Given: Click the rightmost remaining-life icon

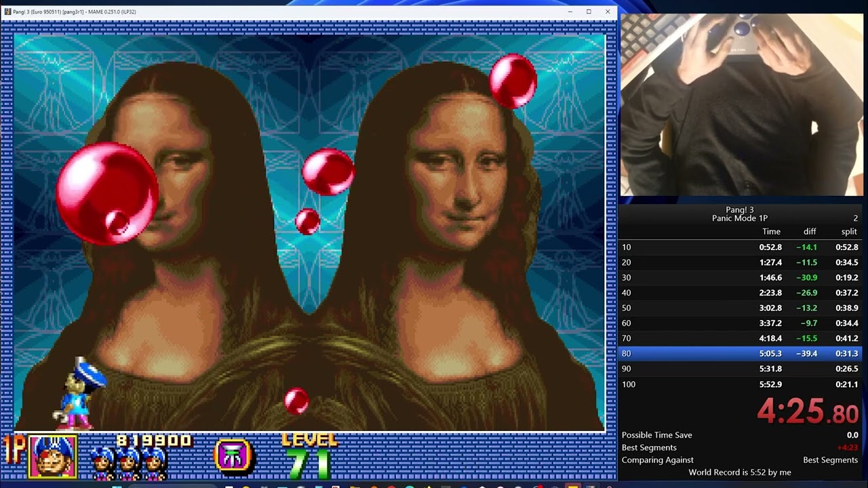Looking at the screenshot, I should pyautogui.click(x=154, y=462).
